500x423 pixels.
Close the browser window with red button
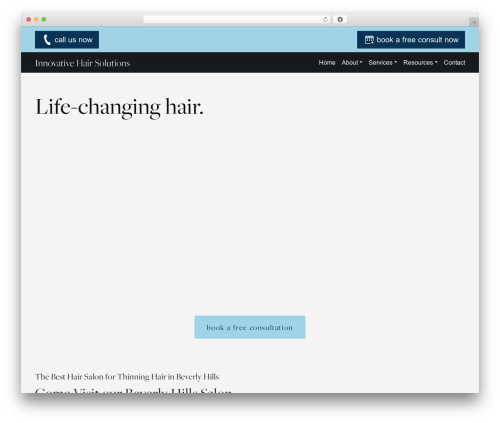pos(29,19)
